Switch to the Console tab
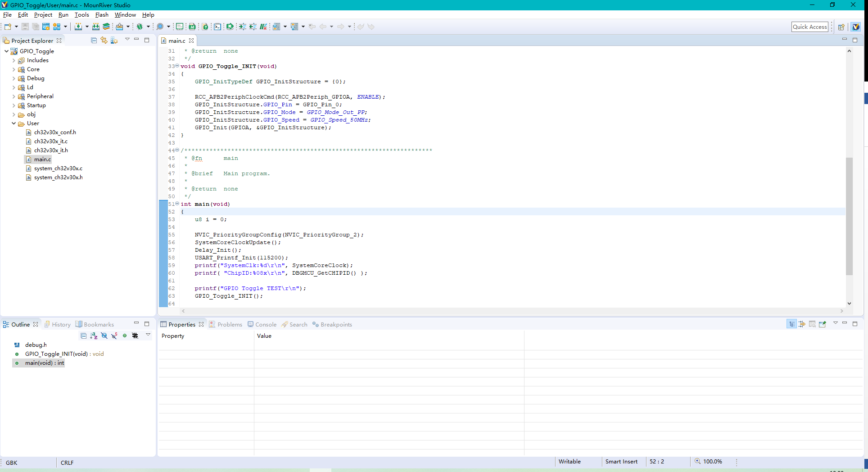Screen dimensions: 868x472 pos(262,324)
